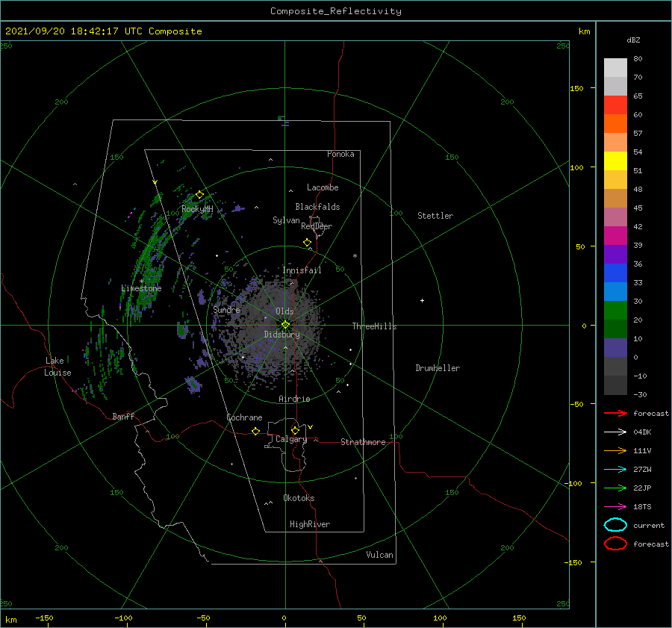Click the Stettler city label
This screenshot has height=628, width=672.
[435, 216]
